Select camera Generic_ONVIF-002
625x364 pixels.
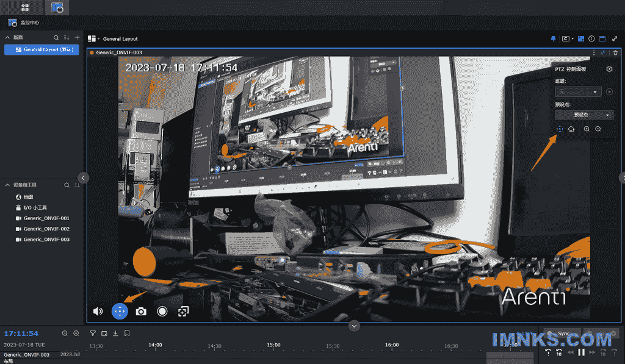(x=43, y=229)
